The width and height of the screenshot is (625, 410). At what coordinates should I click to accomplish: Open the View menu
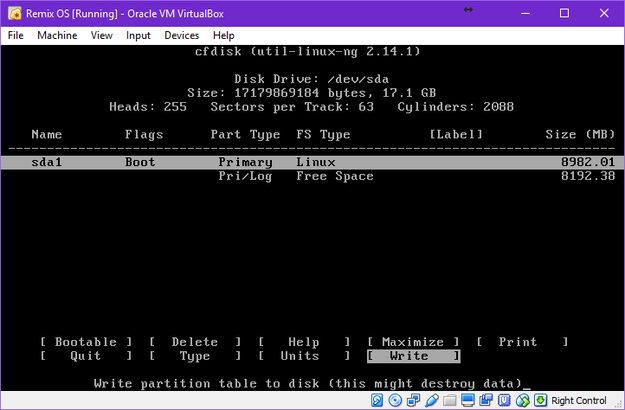pyautogui.click(x=102, y=35)
